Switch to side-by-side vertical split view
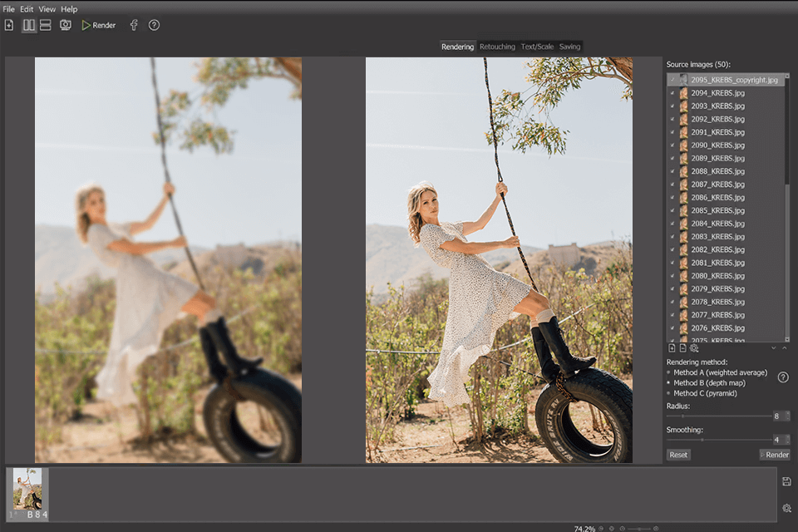 (29, 25)
